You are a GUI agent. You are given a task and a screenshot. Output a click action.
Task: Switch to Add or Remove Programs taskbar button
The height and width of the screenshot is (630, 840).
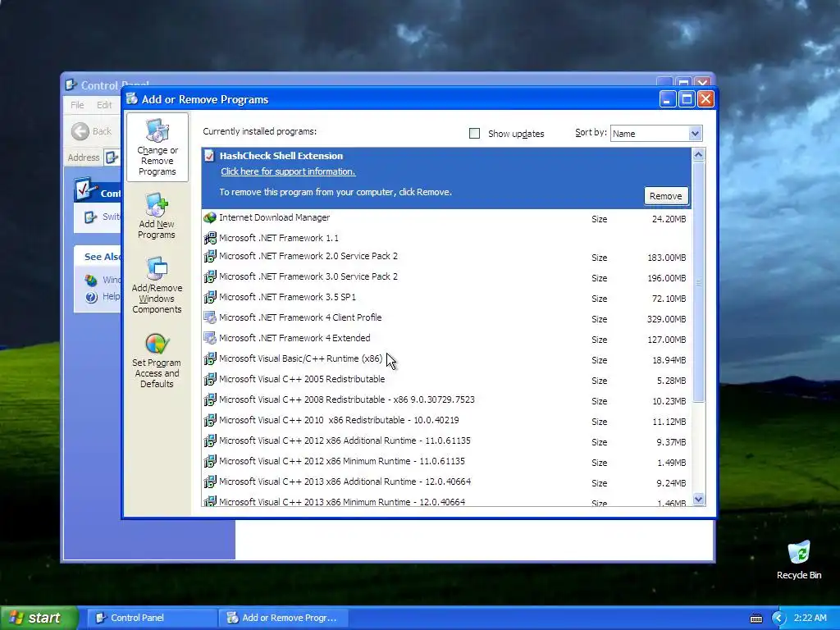point(283,618)
